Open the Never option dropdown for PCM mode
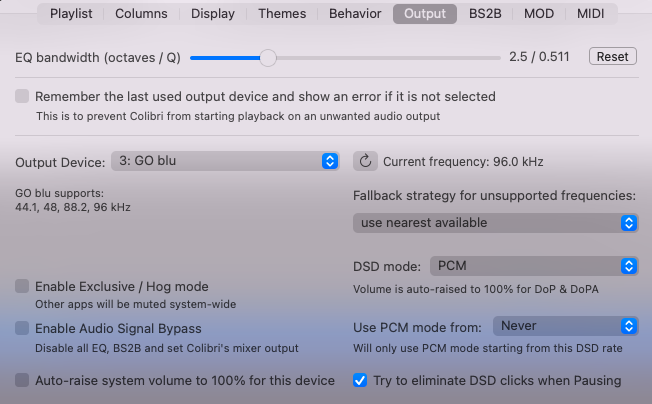The width and height of the screenshot is (652, 404). 566,326
